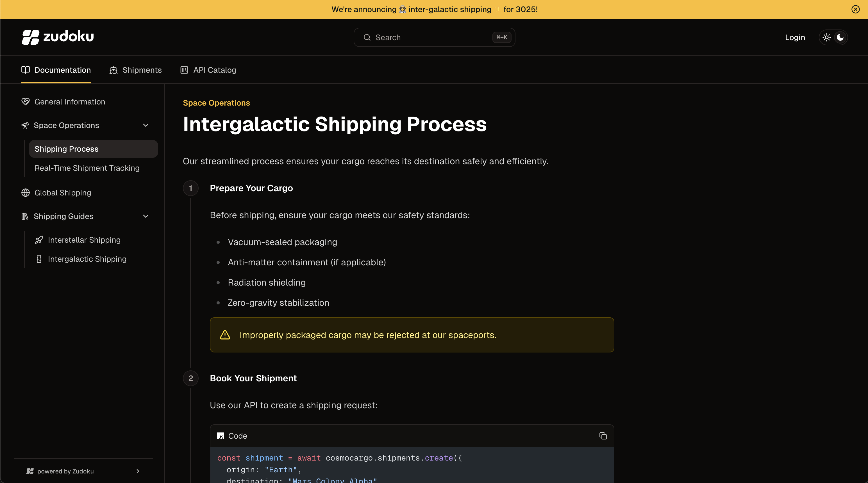Switch to dark mode moon icon
The width and height of the screenshot is (868, 483).
[840, 37]
